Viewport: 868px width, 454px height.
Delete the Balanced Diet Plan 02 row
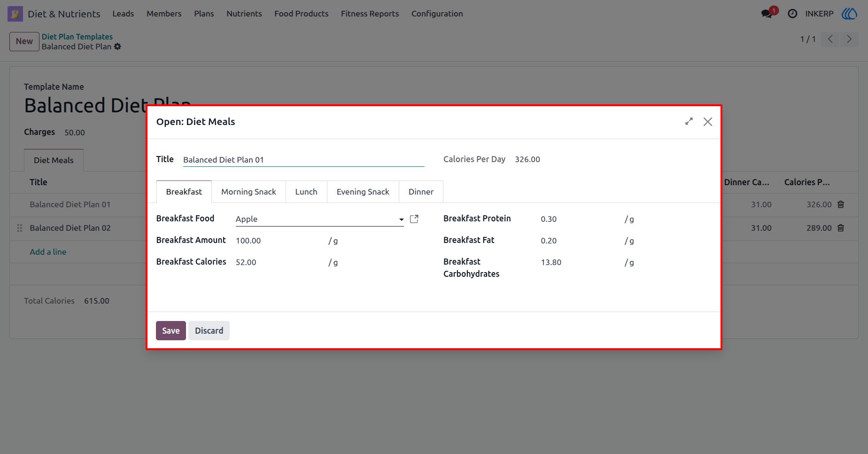pos(841,228)
